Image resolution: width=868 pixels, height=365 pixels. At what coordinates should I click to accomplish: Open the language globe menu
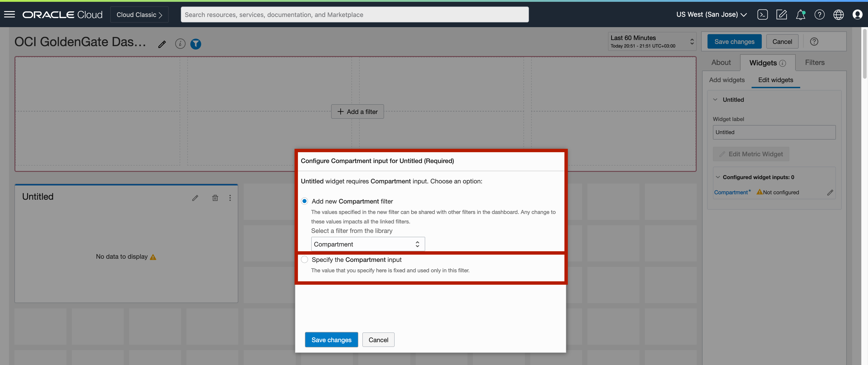tap(838, 14)
